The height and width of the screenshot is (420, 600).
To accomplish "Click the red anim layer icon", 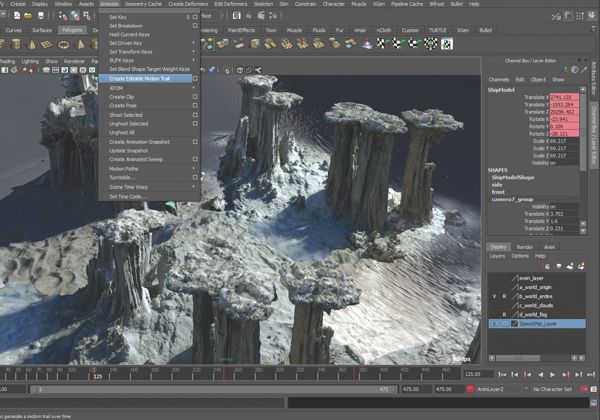I will [470, 389].
